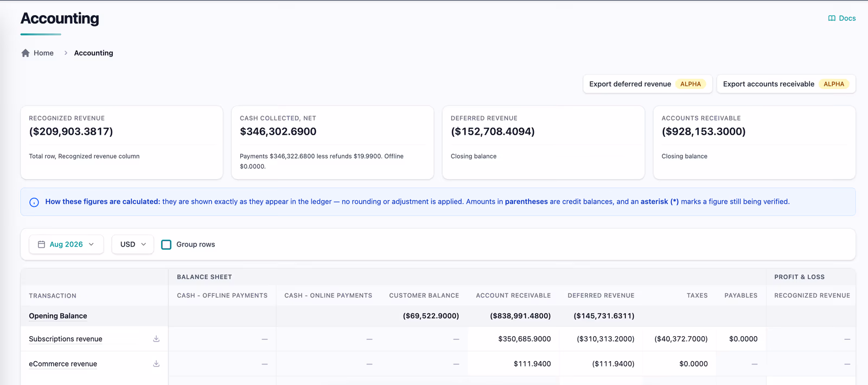This screenshot has height=385, width=868.
Task: Click the Account Receivable column header
Action: [x=513, y=295]
